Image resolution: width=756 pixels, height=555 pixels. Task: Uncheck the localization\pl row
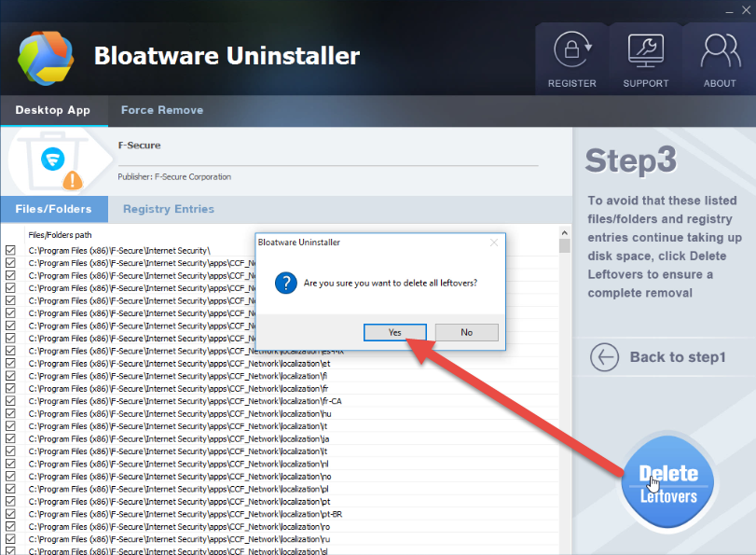click(x=10, y=489)
